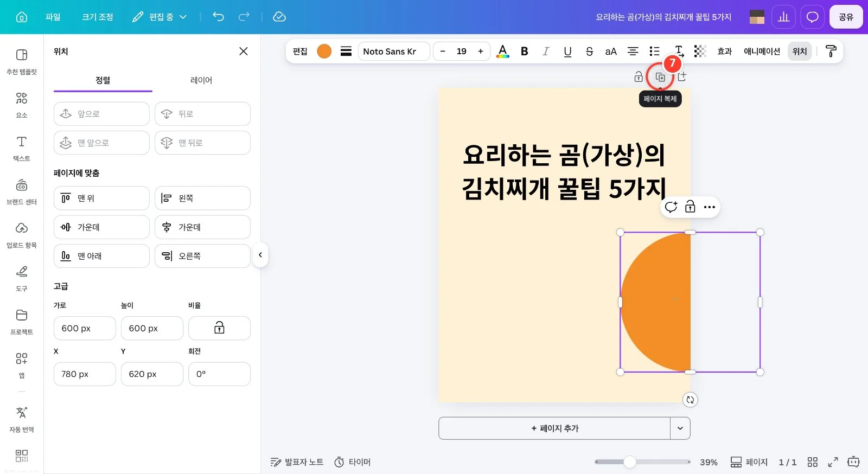Align element to 맨 아래
The width and height of the screenshot is (868, 474).
[x=101, y=255]
